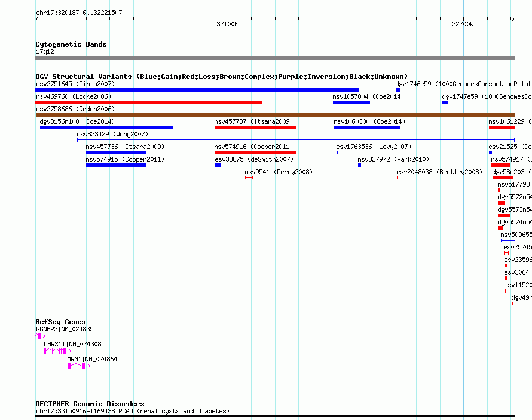The height and width of the screenshot is (420, 532).
Task: Click the dgv58e203 red bar
Action: point(503,178)
